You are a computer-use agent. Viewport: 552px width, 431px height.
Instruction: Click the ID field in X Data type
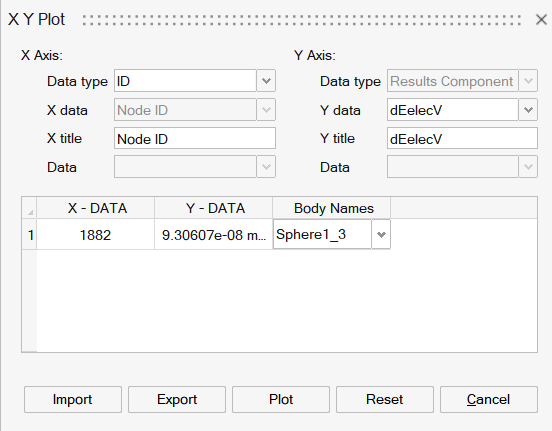tap(185, 81)
